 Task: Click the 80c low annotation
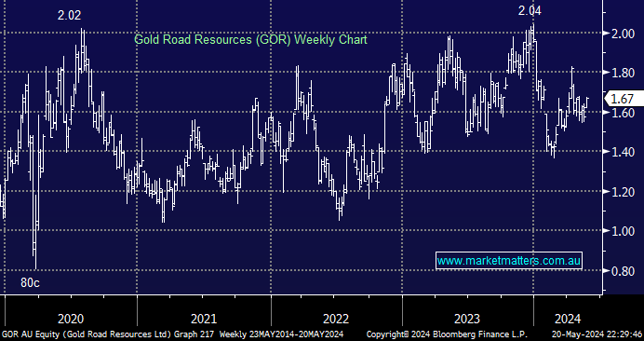pos(30,283)
